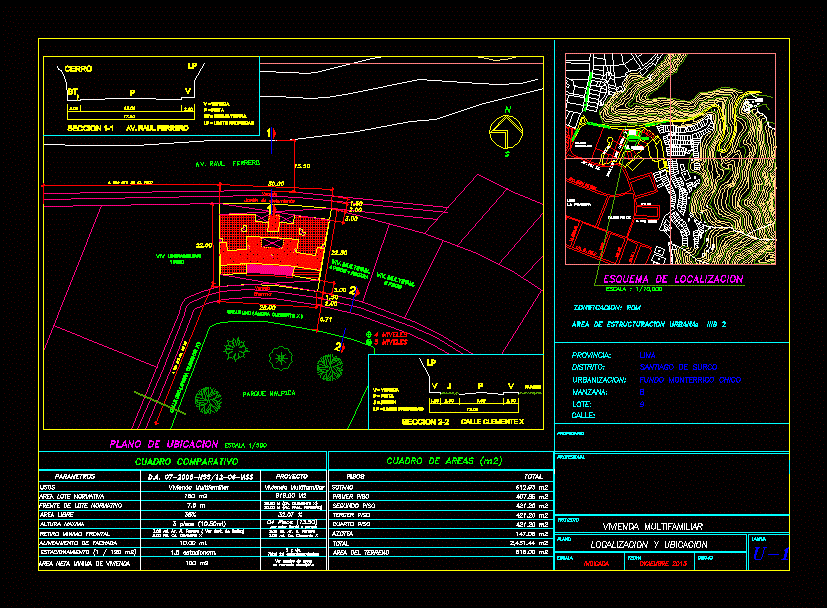Image resolution: width=827 pixels, height=608 pixels.
Task: Toggle the 5 NIVELES legend symbol
Action: click(x=369, y=342)
